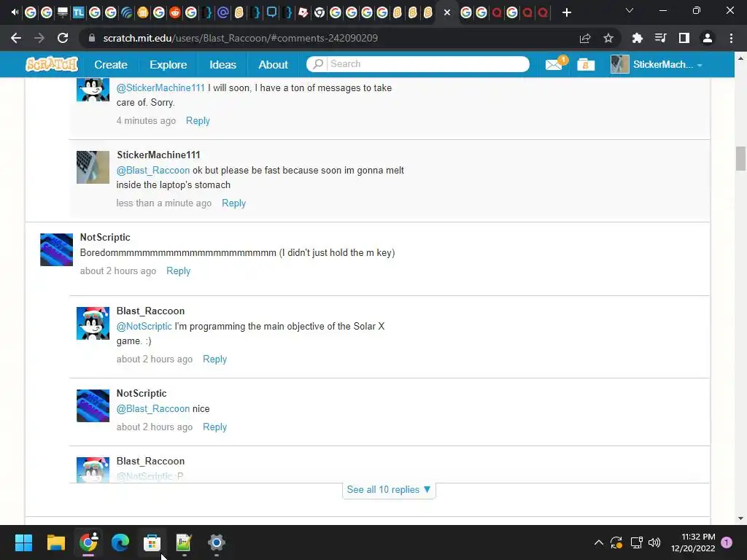Show hidden system tray icons
Image resolution: width=747 pixels, height=560 pixels.
(x=599, y=542)
